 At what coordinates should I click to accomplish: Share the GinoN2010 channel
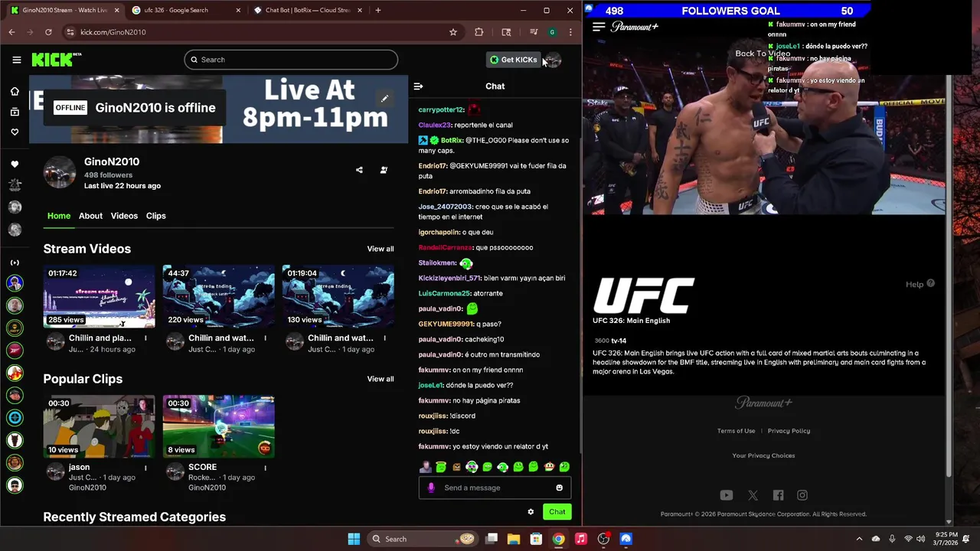pyautogui.click(x=359, y=170)
